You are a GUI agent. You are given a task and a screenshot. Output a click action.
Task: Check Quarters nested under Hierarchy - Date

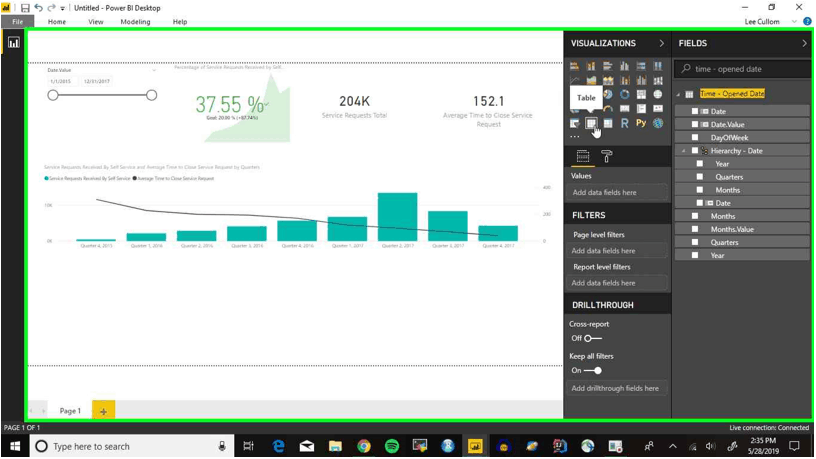[700, 177]
